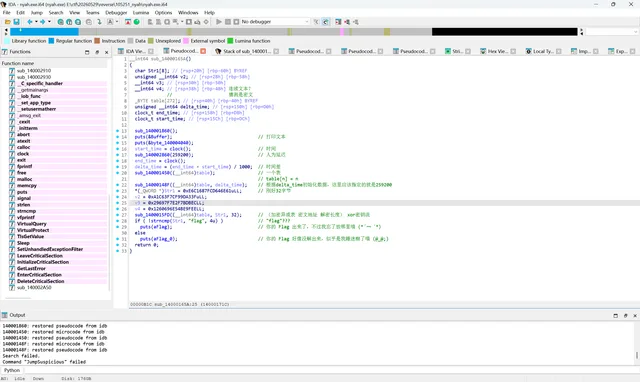The width and height of the screenshot is (640, 382).
Task: Close the Functions panel
Action: coord(107,52)
